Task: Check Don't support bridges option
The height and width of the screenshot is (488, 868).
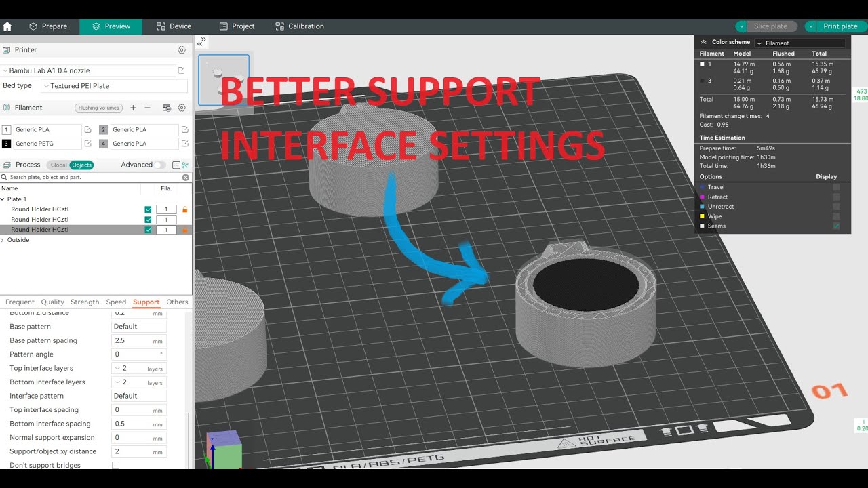Action: pyautogui.click(x=115, y=465)
